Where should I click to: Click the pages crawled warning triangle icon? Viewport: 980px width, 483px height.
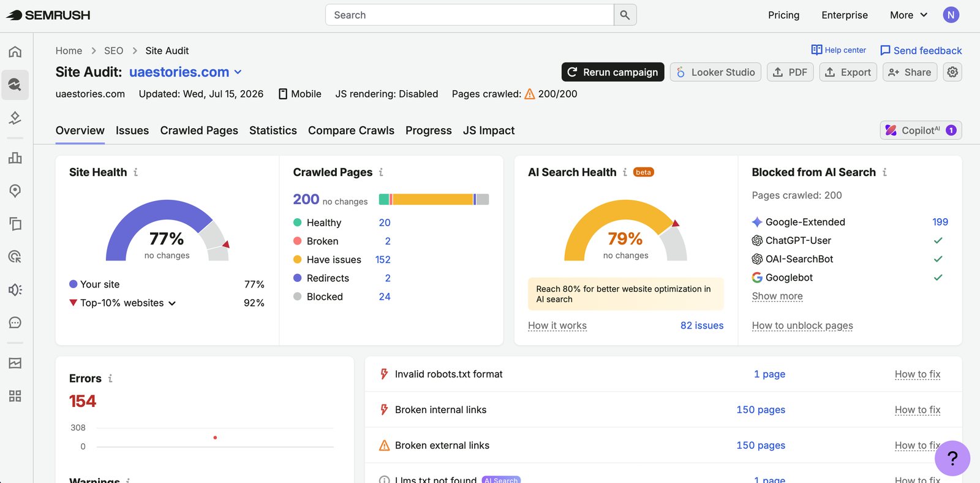pos(530,94)
